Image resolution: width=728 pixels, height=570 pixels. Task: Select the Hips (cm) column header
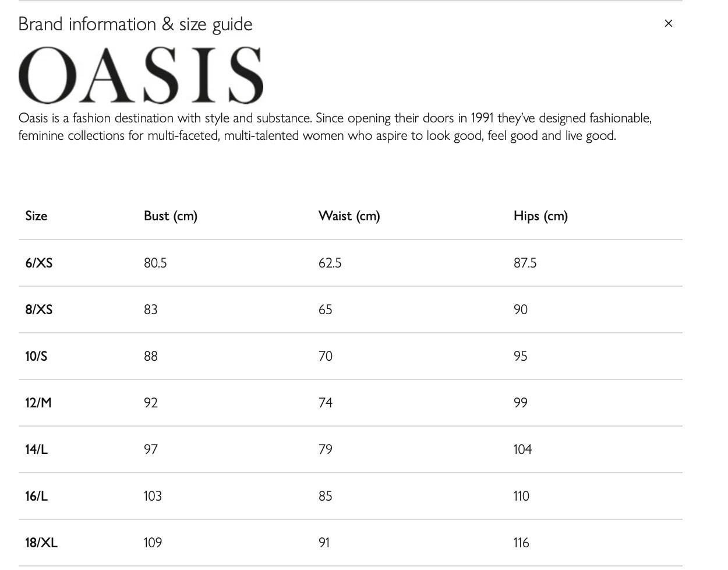coord(540,216)
